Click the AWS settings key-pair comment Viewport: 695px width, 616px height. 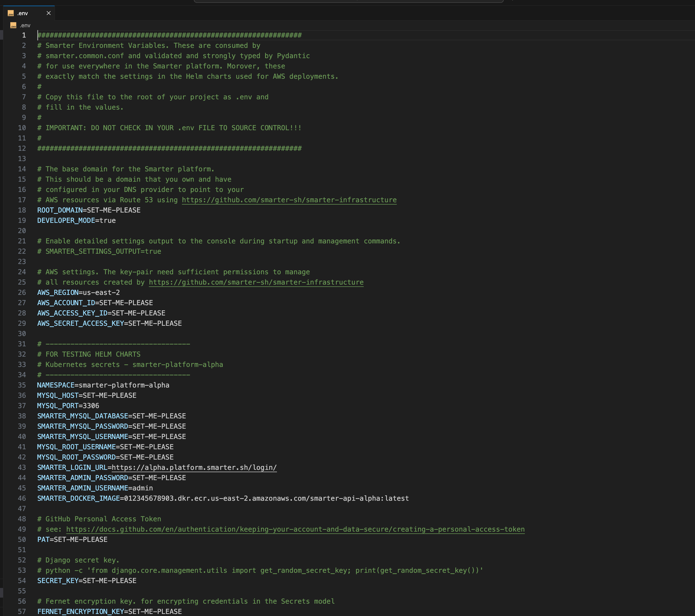click(174, 272)
